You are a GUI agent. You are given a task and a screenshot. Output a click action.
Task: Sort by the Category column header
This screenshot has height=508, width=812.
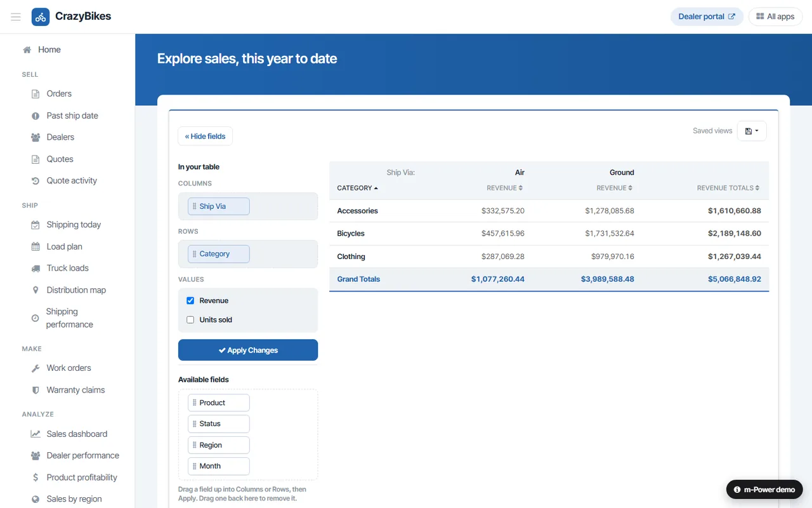[357, 188]
